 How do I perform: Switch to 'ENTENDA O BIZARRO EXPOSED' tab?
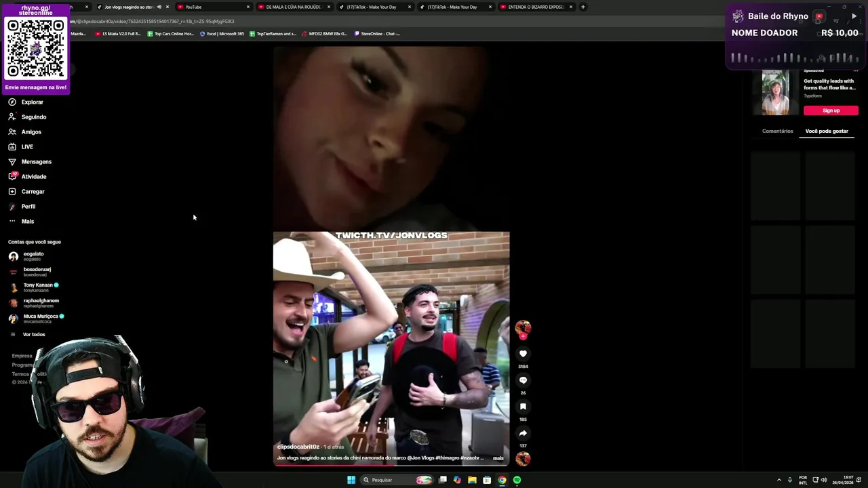tap(536, 7)
